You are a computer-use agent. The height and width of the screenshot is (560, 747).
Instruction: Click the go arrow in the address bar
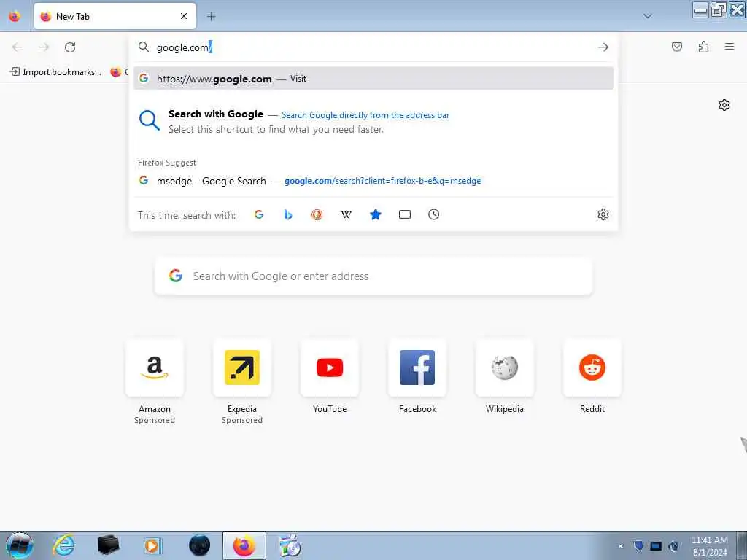(603, 47)
